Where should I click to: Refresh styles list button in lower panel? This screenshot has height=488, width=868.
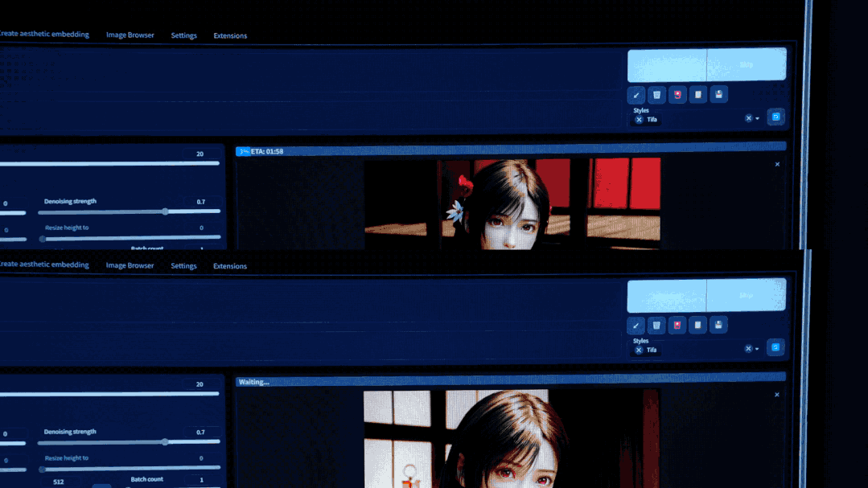coord(775,347)
